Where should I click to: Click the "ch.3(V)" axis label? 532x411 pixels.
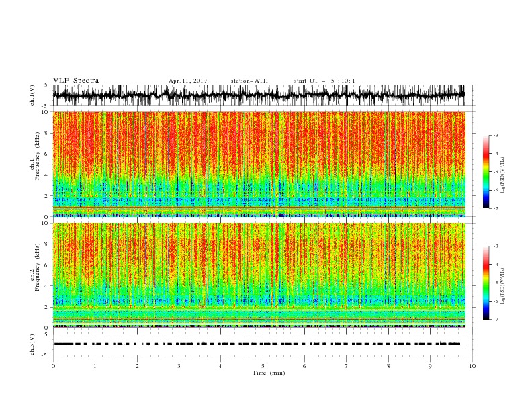32,345
